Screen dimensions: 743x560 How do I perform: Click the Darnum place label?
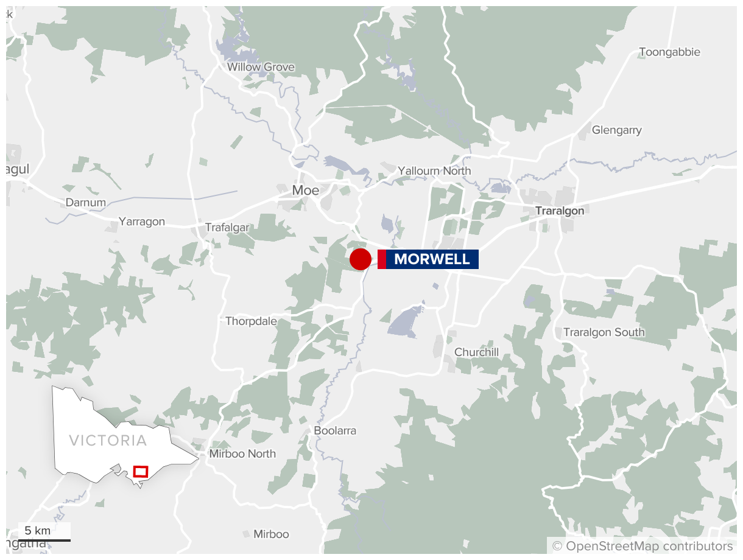tap(86, 203)
